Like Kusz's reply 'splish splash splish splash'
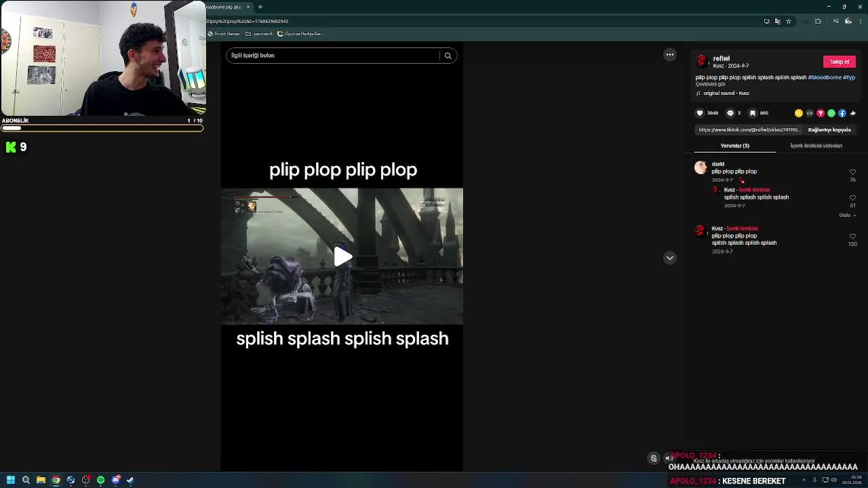The image size is (868, 488). point(852,198)
